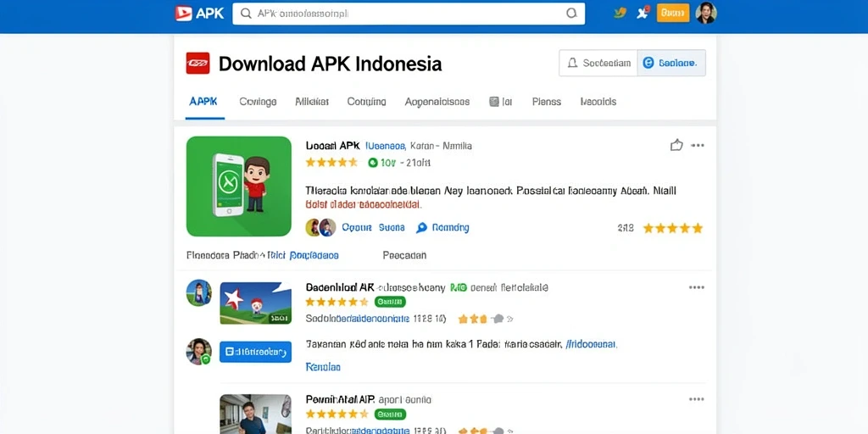Click the X icon with red dot in header

pyautogui.click(x=643, y=13)
